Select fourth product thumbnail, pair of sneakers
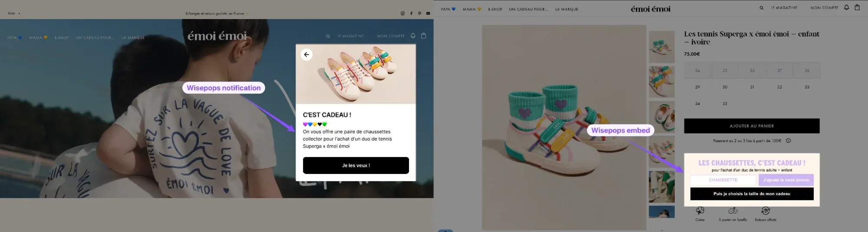This screenshot has height=232, width=868. (662, 152)
